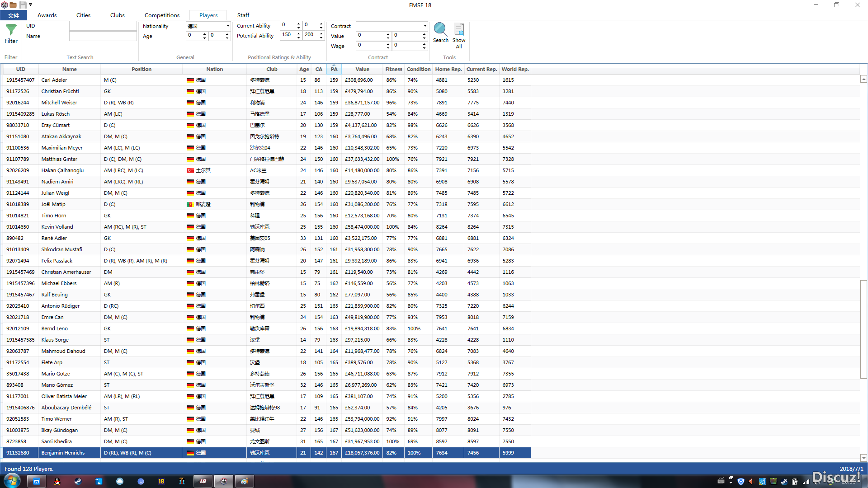Select the Joël Matip row
The height and width of the screenshot is (488, 868).
click(x=267, y=204)
